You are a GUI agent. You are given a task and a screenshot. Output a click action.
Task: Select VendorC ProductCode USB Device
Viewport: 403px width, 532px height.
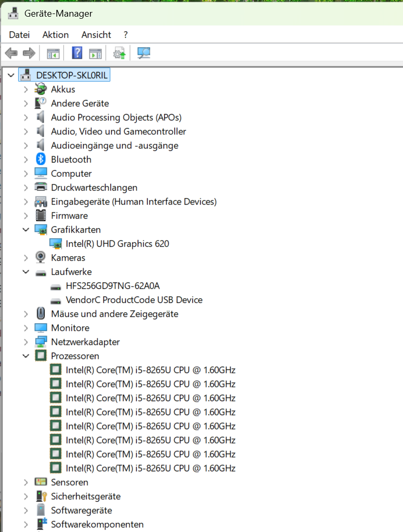pos(134,300)
